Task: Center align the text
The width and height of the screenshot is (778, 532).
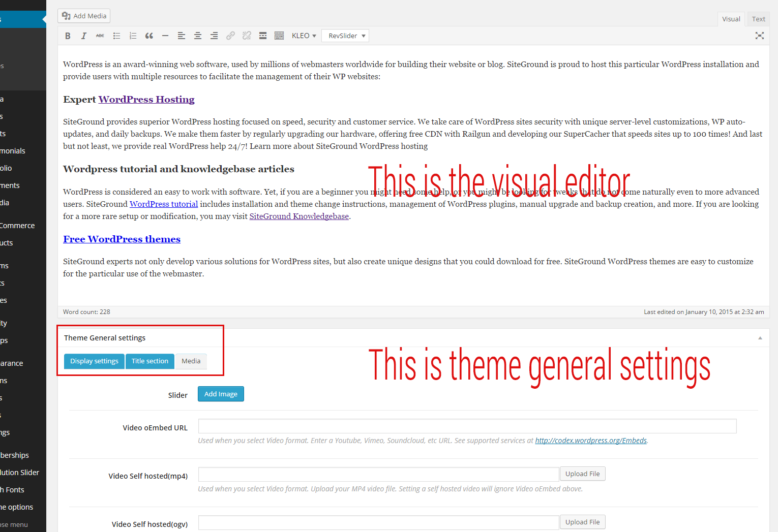Action: click(x=198, y=36)
